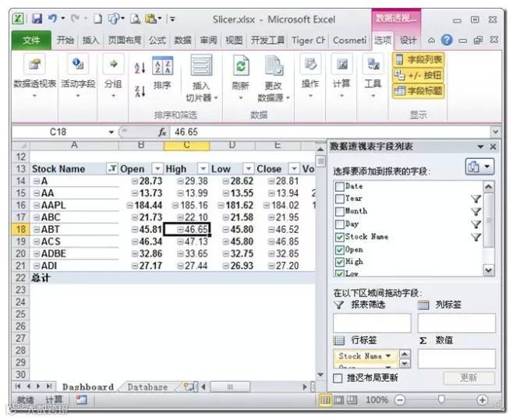Uncheck the High field checkbox
The image size is (513, 420).
pos(340,262)
